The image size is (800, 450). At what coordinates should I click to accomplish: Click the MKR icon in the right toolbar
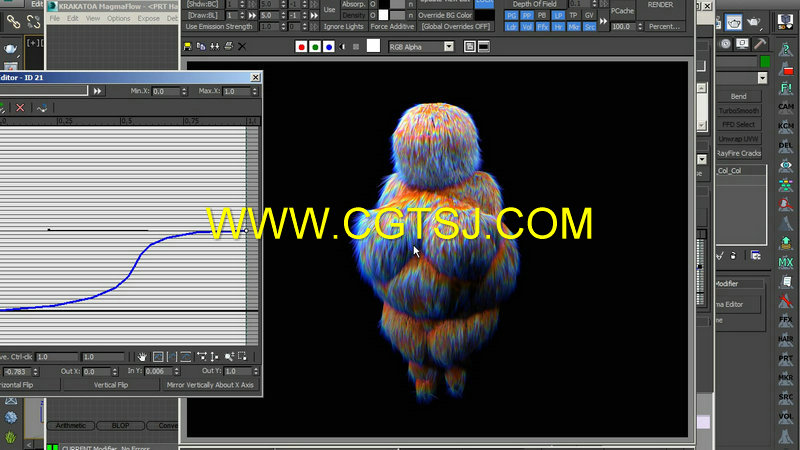pyautogui.click(x=786, y=378)
